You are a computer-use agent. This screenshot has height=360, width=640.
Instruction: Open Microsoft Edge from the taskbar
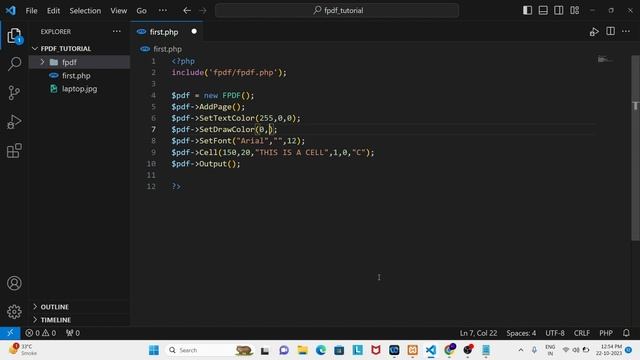(321, 350)
